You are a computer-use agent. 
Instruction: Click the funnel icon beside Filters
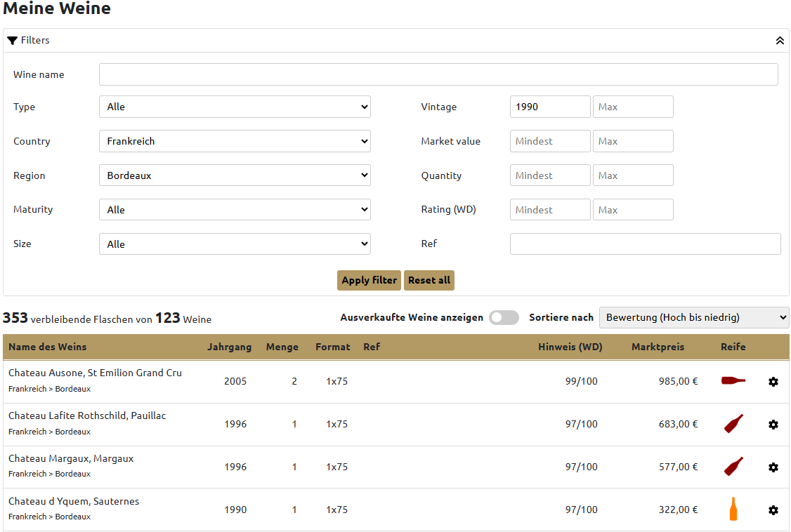coord(13,40)
